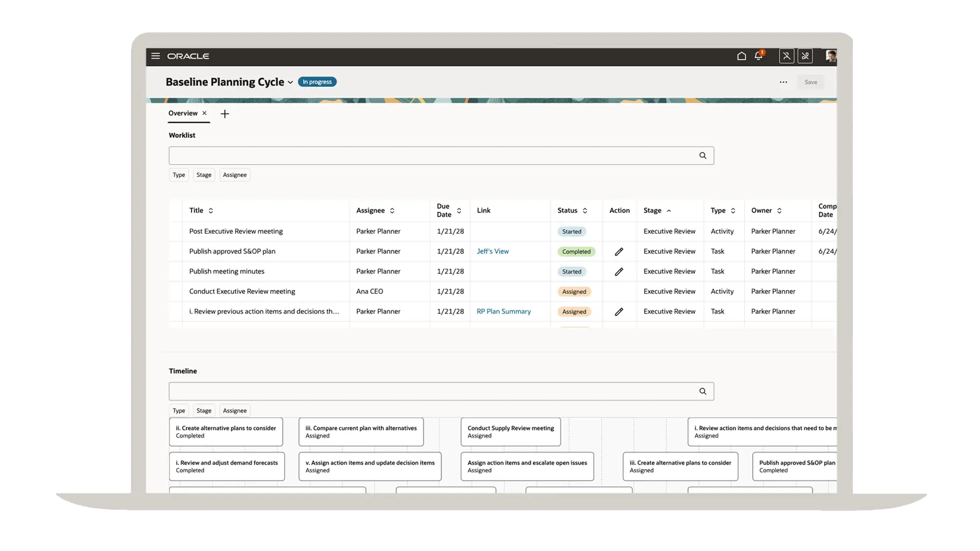The width and height of the screenshot is (980, 551).
Task: Close the Overview tab
Action: tap(204, 113)
